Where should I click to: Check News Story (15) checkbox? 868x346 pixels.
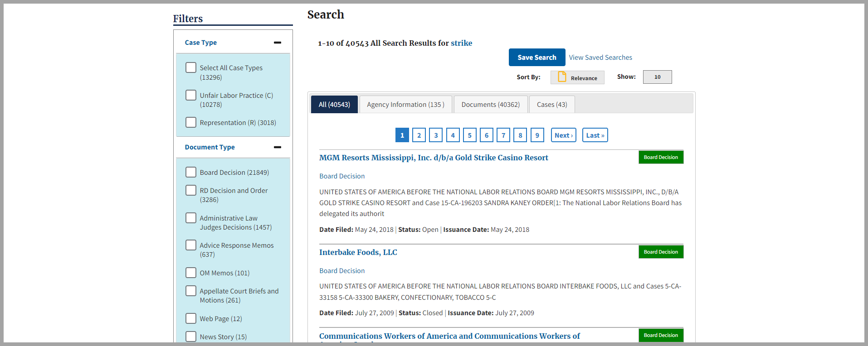[x=191, y=336]
